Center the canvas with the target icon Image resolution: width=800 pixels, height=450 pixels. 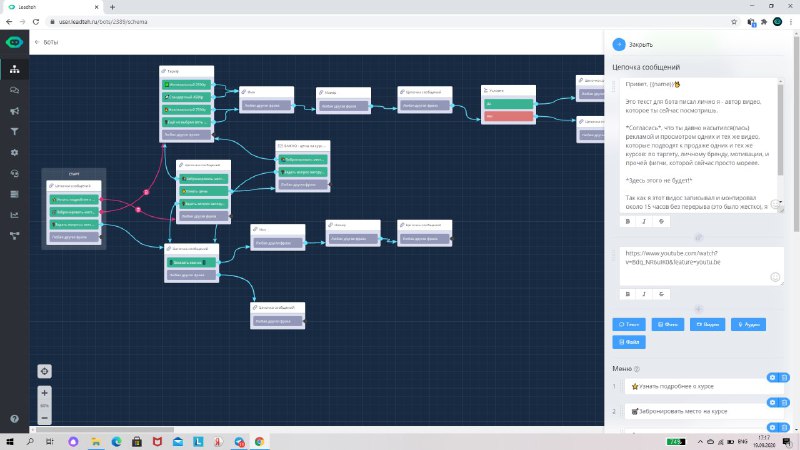point(44,371)
